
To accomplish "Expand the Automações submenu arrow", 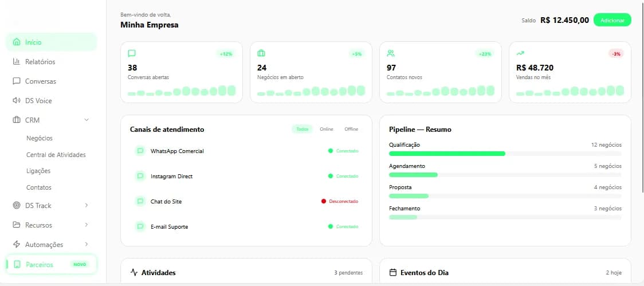I will (x=87, y=244).
